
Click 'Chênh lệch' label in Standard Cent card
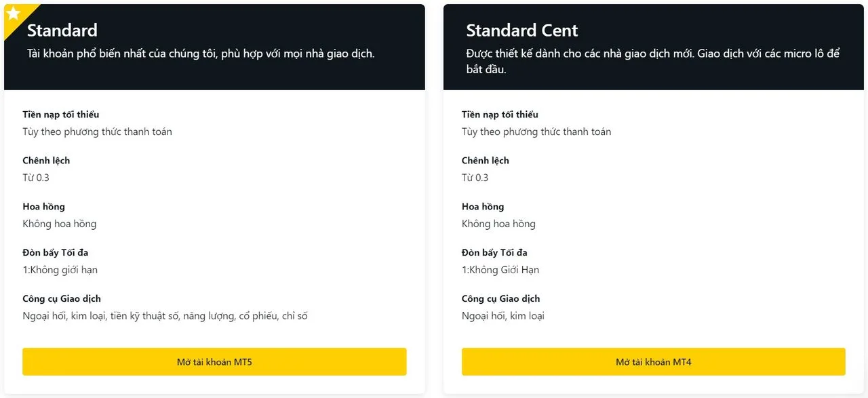[x=485, y=161]
